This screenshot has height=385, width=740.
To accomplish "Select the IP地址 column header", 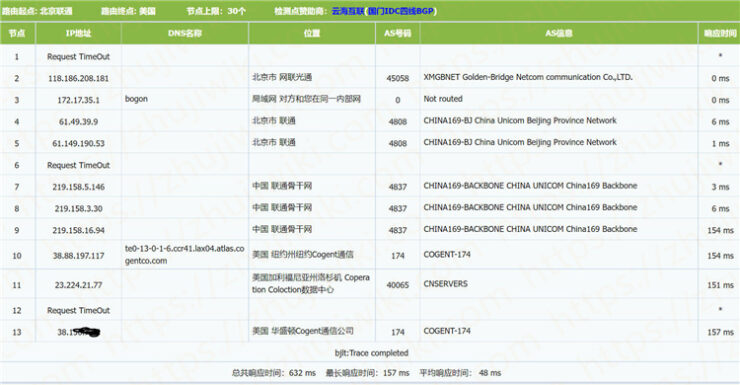I will point(78,33).
